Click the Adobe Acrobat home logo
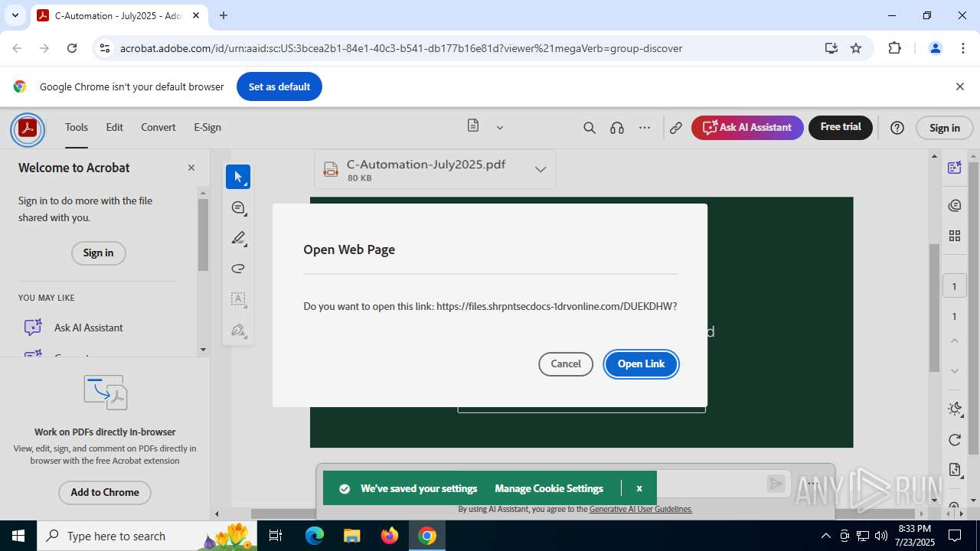Viewport: 980px width, 551px height. tap(28, 128)
